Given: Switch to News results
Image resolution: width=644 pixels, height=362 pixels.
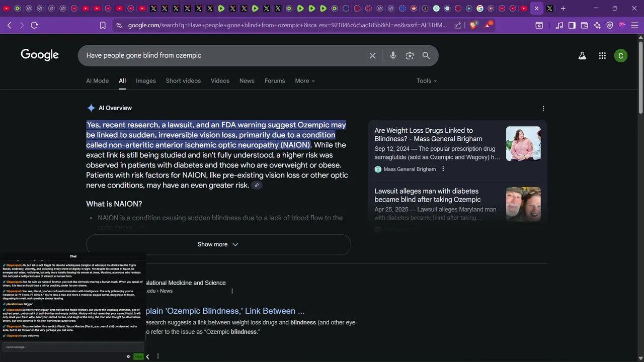Looking at the screenshot, I should click(x=247, y=80).
